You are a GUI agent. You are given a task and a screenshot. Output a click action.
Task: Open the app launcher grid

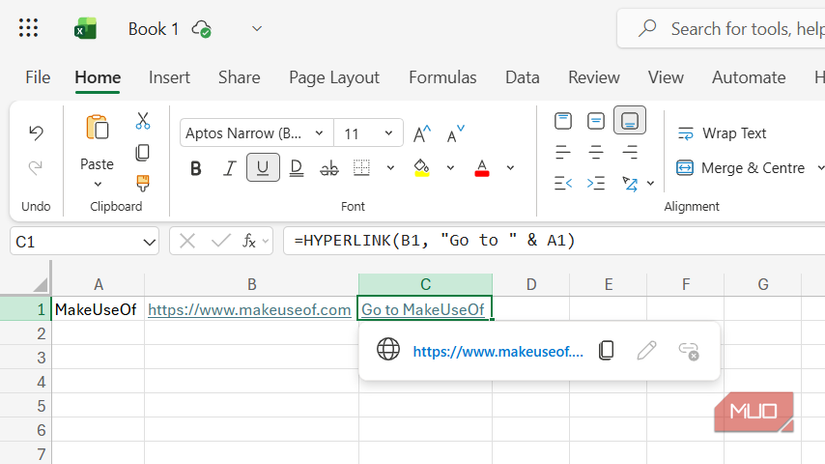[28, 28]
